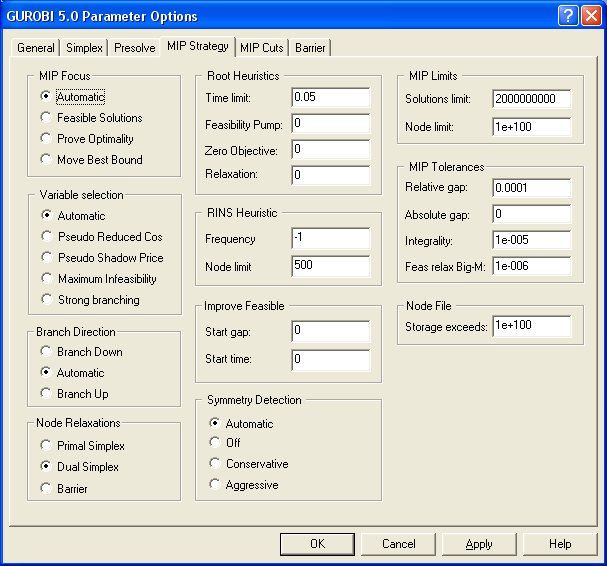Select Barrier node relaxation
The image size is (607, 566).
point(64,488)
